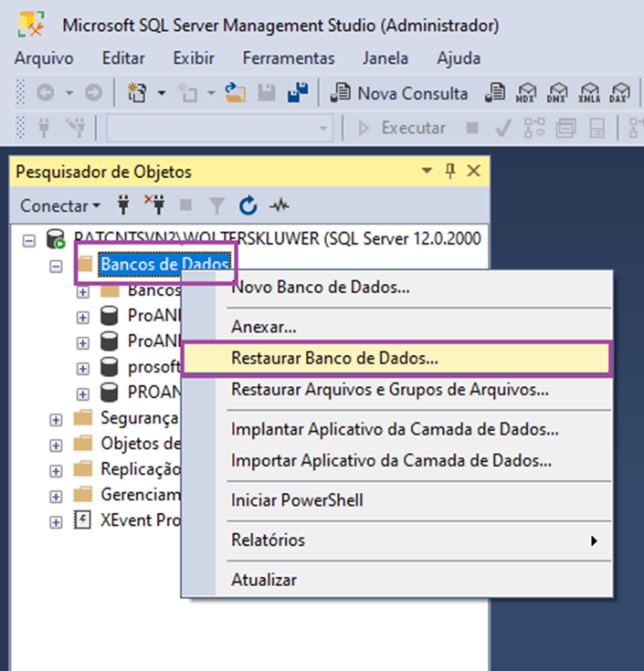Click the Save All disks icon
The image size is (644, 671).
pyautogui.click(x=298, y=92)
